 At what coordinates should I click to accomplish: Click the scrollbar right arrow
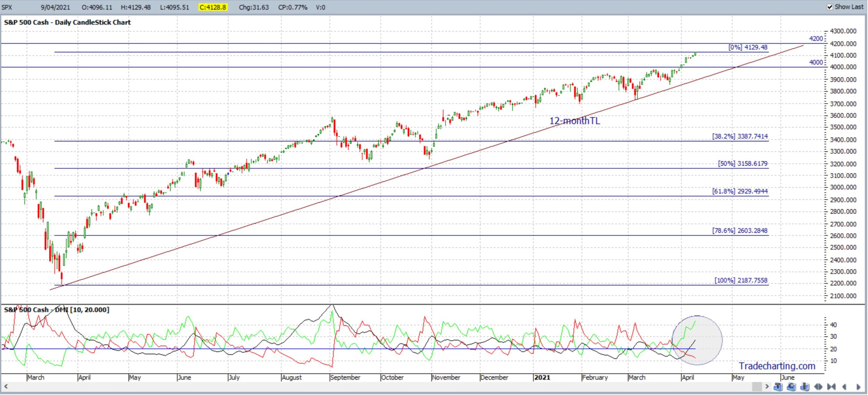767,386
